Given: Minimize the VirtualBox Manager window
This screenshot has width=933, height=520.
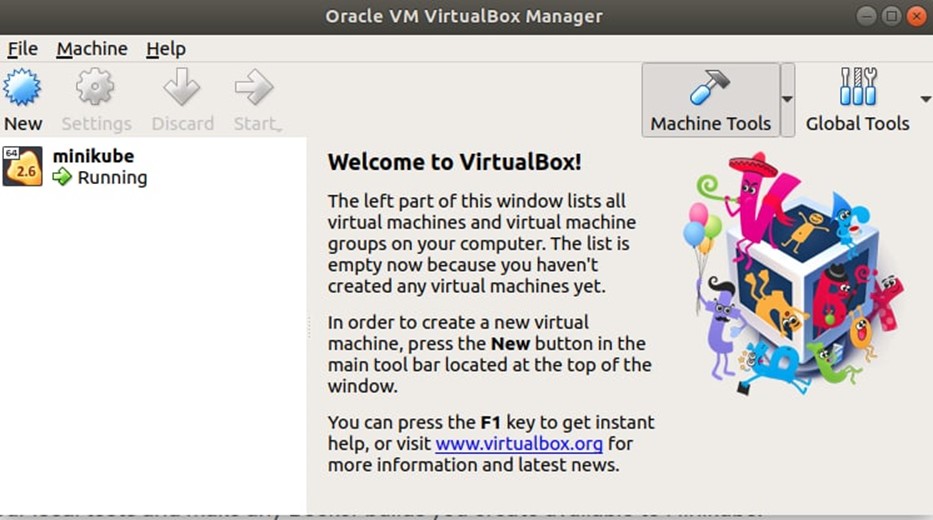Looking at the screenshot, I should 866,16.
